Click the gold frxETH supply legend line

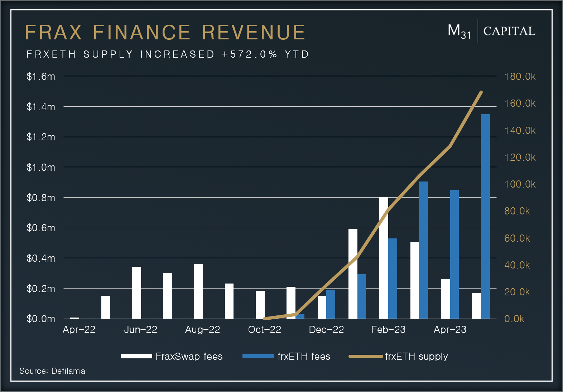click(366, 356)
